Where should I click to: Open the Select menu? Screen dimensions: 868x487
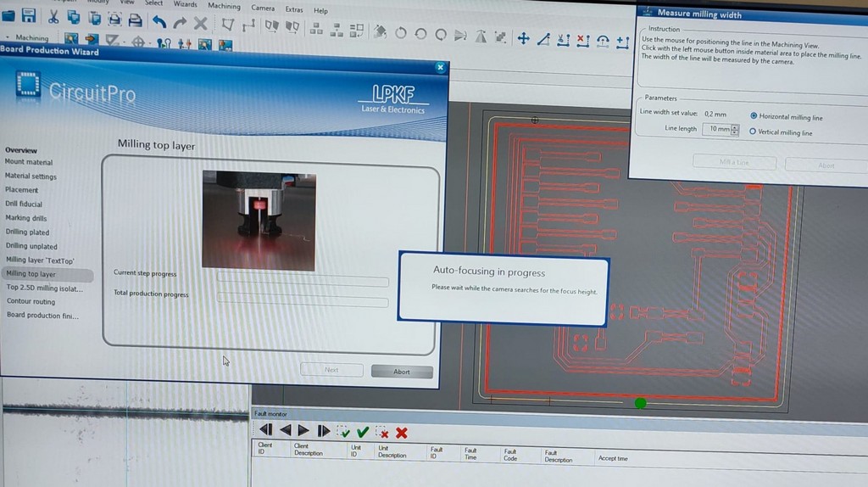(x=153, y=3)
